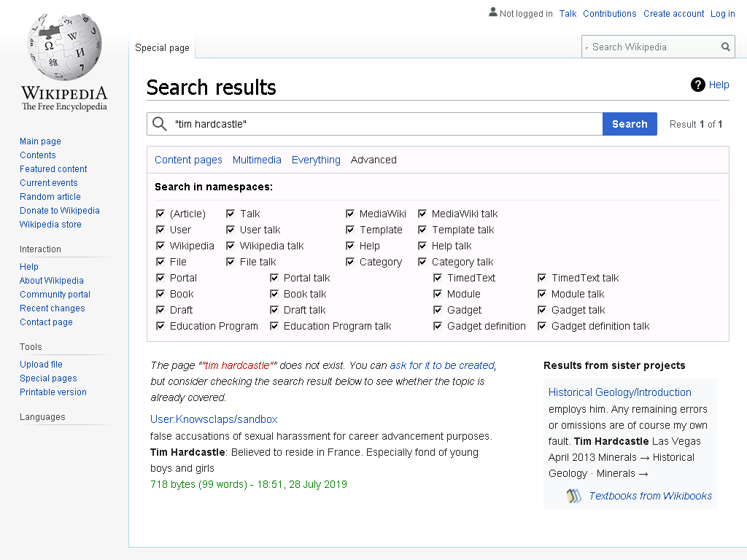Open the Log in link
747x560 pixels.
723,13
